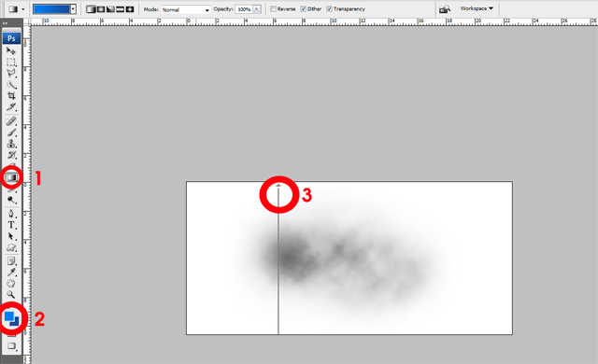Click the foreground color swatch
598x364 pixels.
pos(9,316)
